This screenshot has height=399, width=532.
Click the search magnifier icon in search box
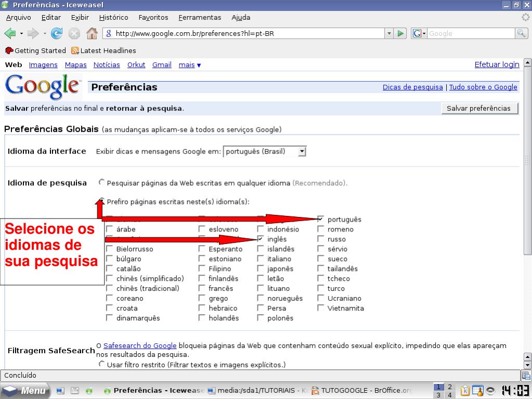[x=521, y=33]
